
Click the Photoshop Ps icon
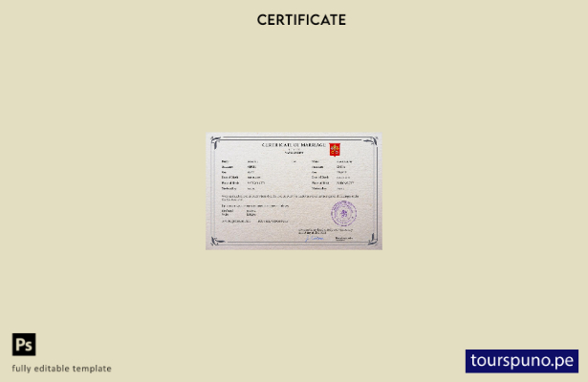click(24, 344)
